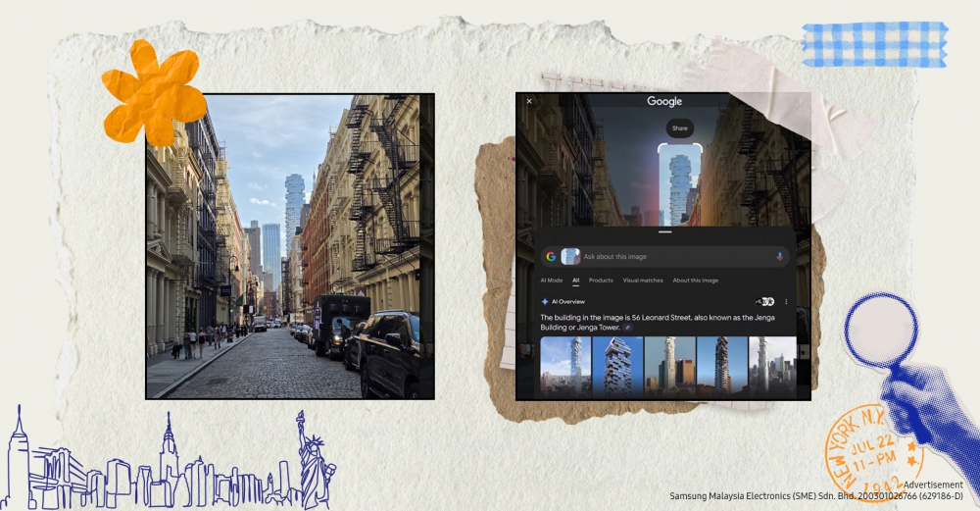Viewport: 980px width, 511px height.
Task: Grab the bottom sheet drag handle
Action: (x=663, y=231)
